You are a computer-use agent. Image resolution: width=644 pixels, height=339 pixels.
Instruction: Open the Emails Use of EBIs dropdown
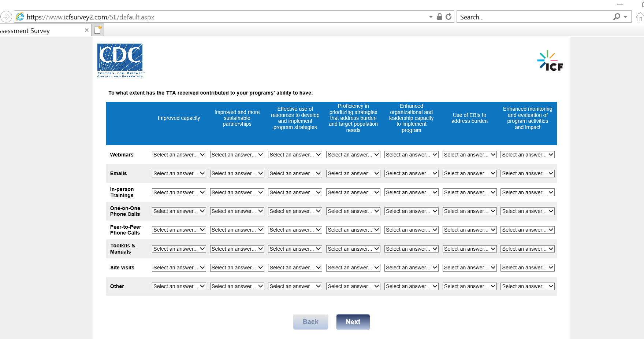coord(469,173)
